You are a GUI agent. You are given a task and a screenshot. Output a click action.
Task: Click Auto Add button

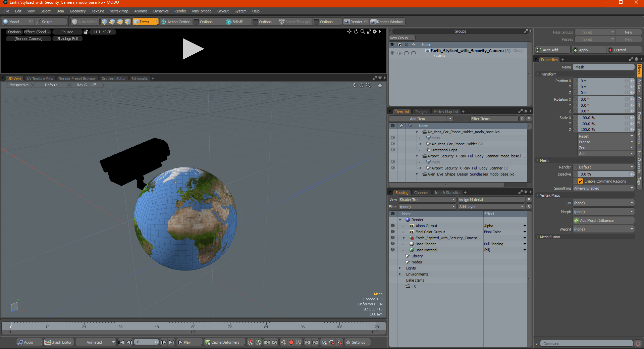pos(553,50)
